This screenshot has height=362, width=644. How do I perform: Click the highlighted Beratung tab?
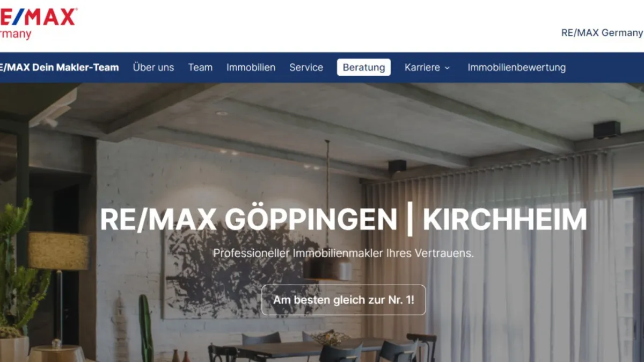pyautogui.click(x=364, y=68)
